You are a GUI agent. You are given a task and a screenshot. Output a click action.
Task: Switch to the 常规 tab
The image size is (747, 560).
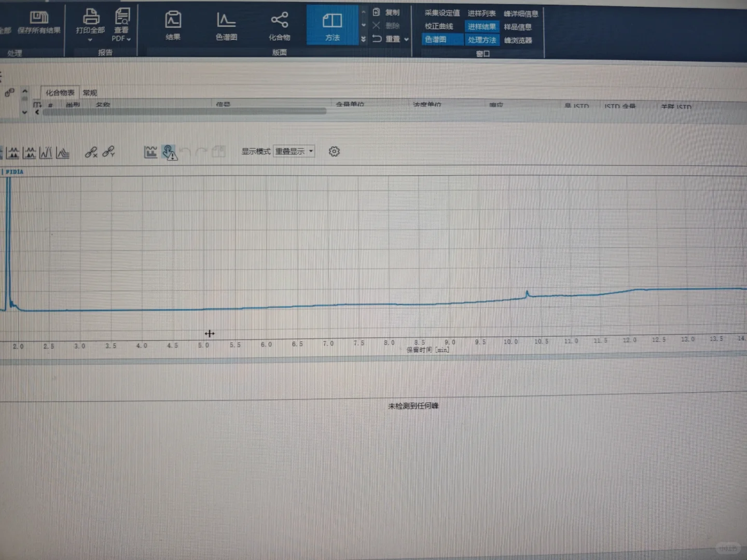(x=90, y=93)
